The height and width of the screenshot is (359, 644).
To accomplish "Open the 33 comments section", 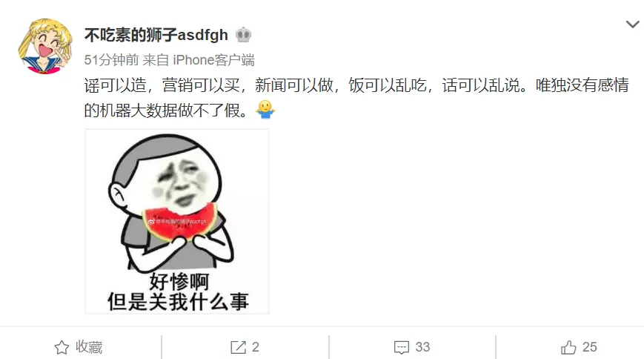I will pyautogui.click(x=412, y=347).
